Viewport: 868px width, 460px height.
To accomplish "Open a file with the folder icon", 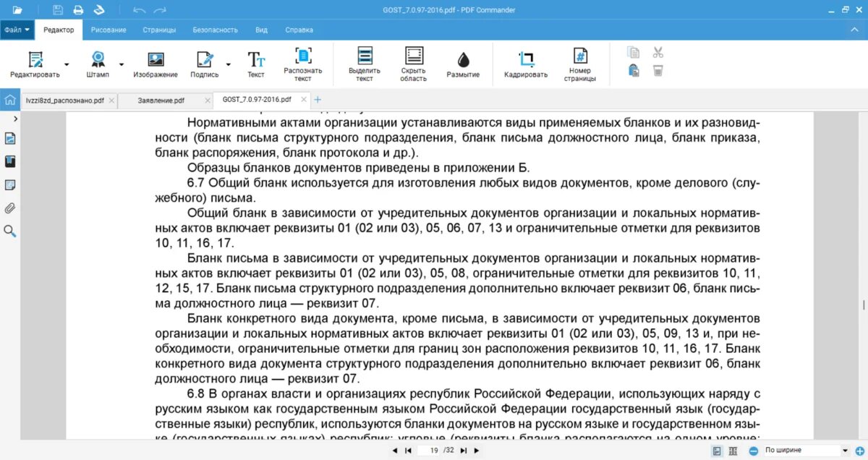I will (x=17, y=10).
